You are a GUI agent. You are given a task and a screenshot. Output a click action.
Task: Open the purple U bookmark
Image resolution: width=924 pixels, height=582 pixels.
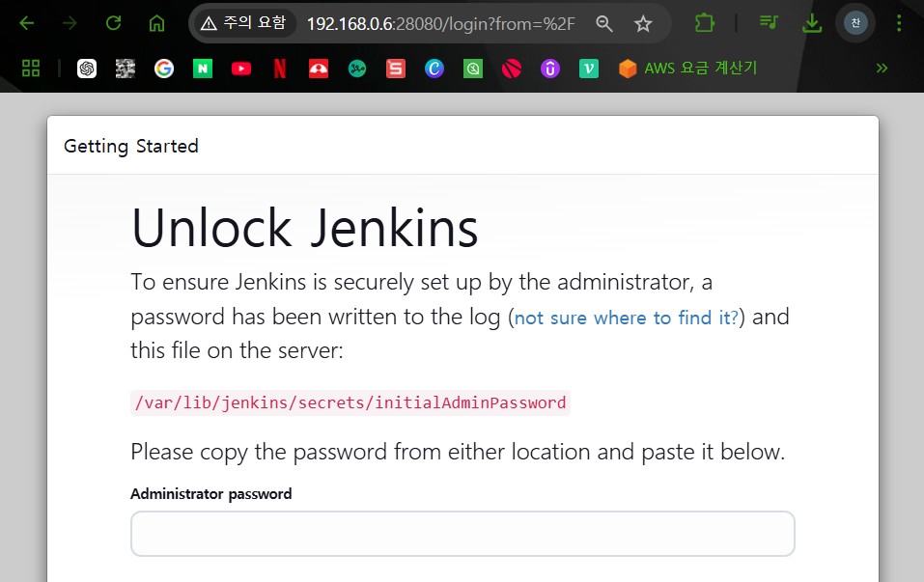pyautogui.click(x=549, y=69)
